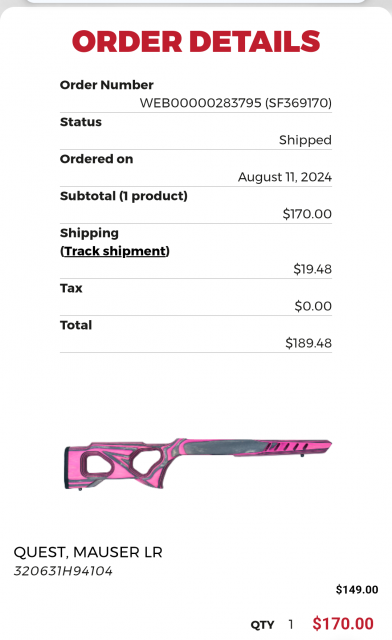Click the Tax label
Screen dimensions: 392x640
pos(71,288)
